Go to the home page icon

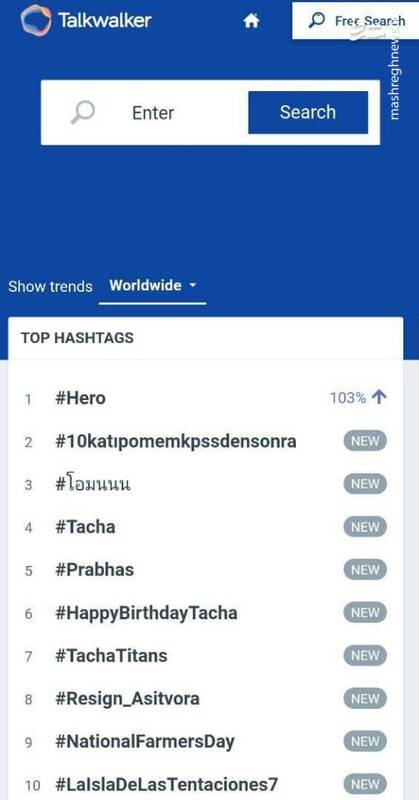(x=251, y=21)
